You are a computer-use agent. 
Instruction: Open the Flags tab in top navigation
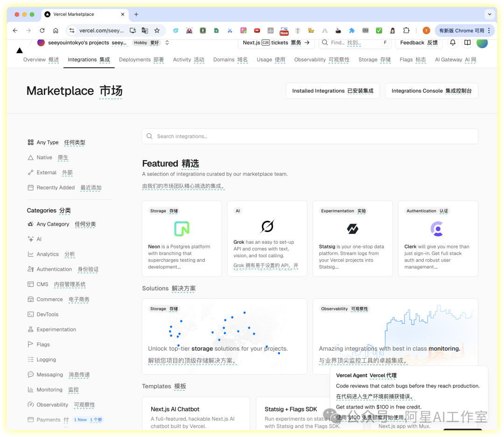point(413,59)
